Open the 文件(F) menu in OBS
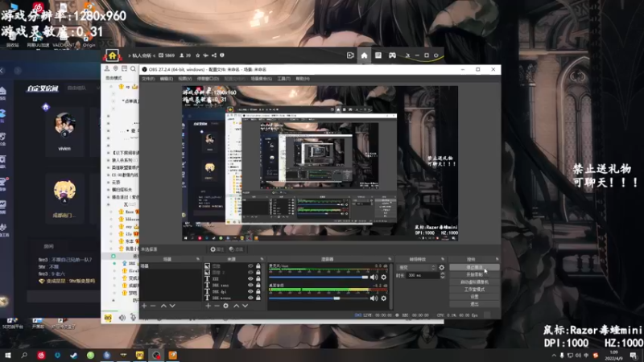Screen dimensions: 644x362 pos(148,78)
